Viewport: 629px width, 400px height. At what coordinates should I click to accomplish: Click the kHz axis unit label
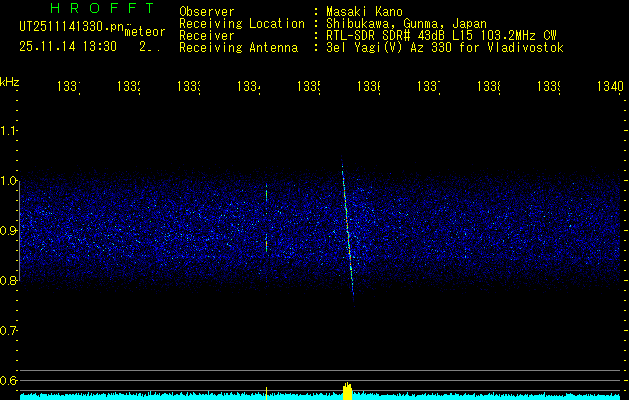coord(10,81)
